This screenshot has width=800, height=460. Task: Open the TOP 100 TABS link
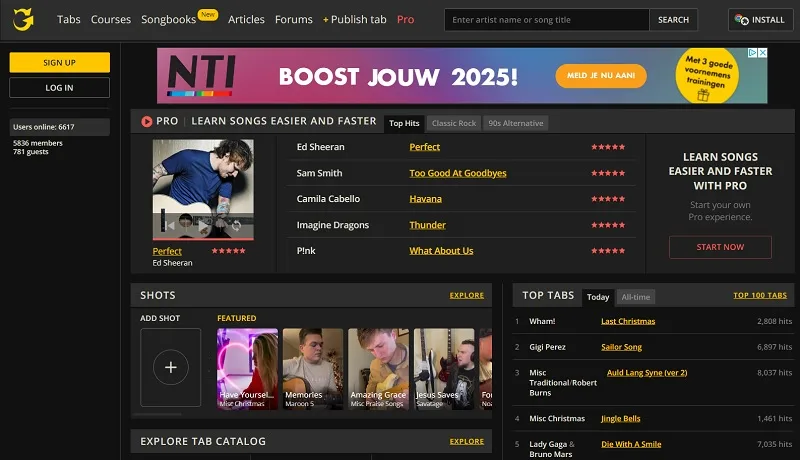[x=760, y=295]
